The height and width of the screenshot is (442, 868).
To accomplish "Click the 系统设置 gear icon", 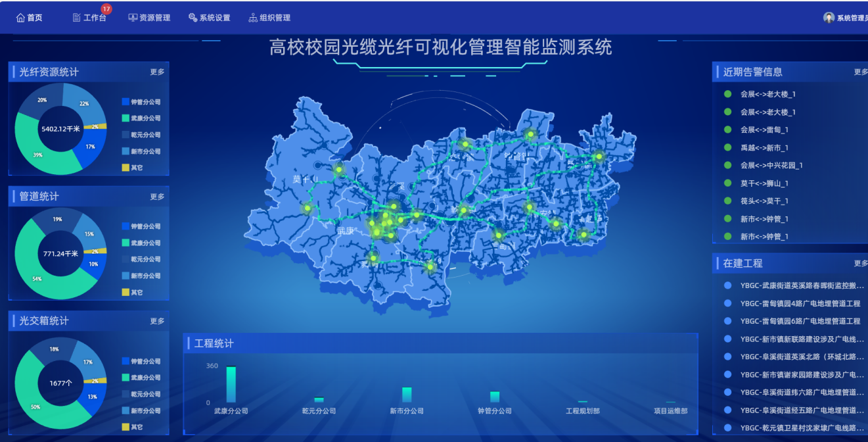I will click(193, 18).
